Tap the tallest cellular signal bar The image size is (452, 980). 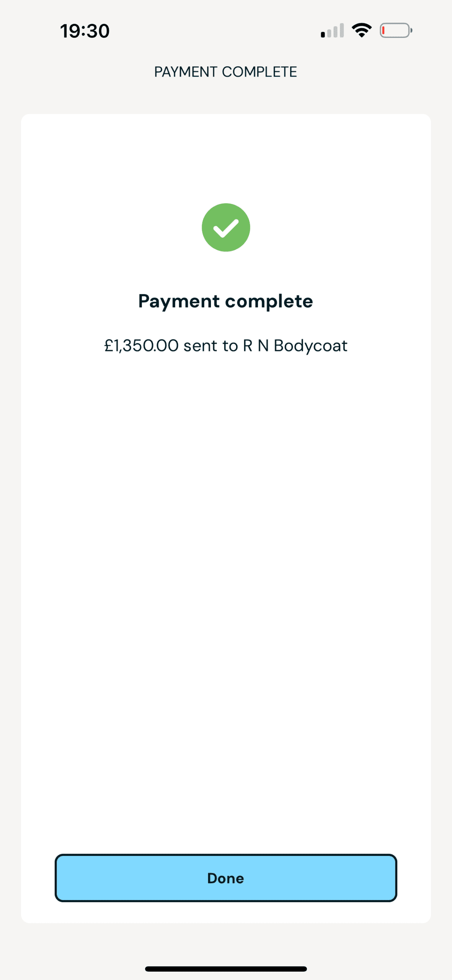pyautogui.click(x=342, y=30)
